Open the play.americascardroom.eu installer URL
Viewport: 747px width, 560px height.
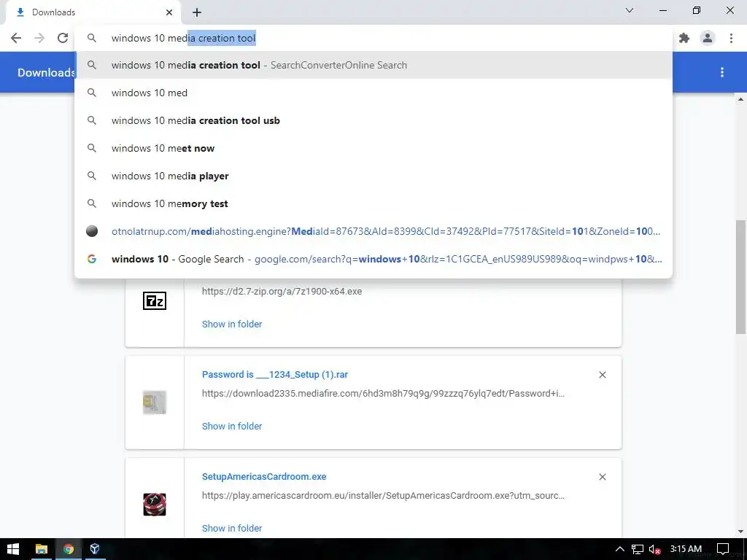click(383, 495)
